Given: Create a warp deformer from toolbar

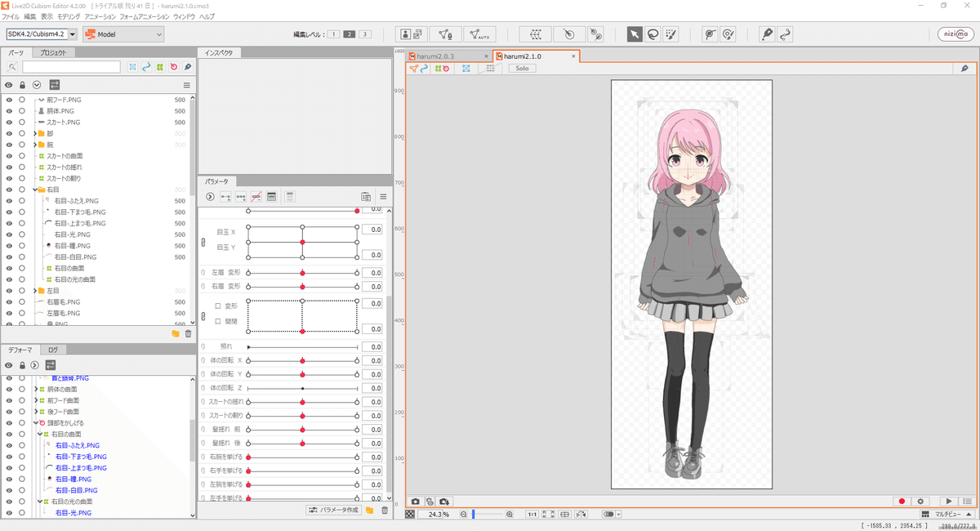Looking at the screenshot, I should tap(536, 34).
